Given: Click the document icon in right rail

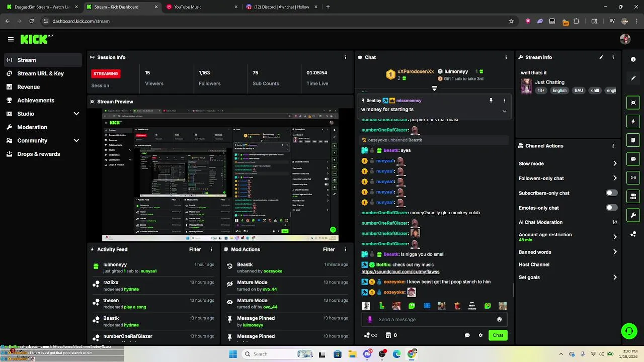Looking at the screenshot, I should pyautogui.click(x=633, y=140).
